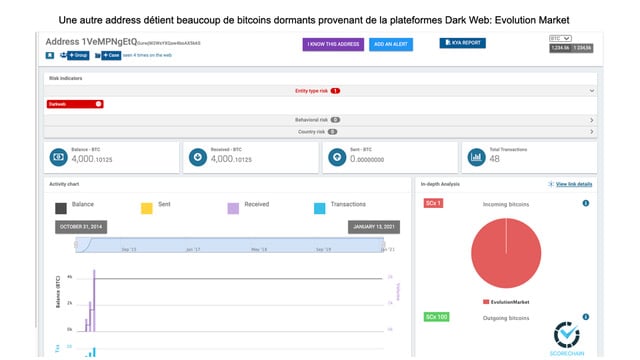Click the Entity type risk count badge
Viewport: 640px width, 360px height.
[335, 91]
